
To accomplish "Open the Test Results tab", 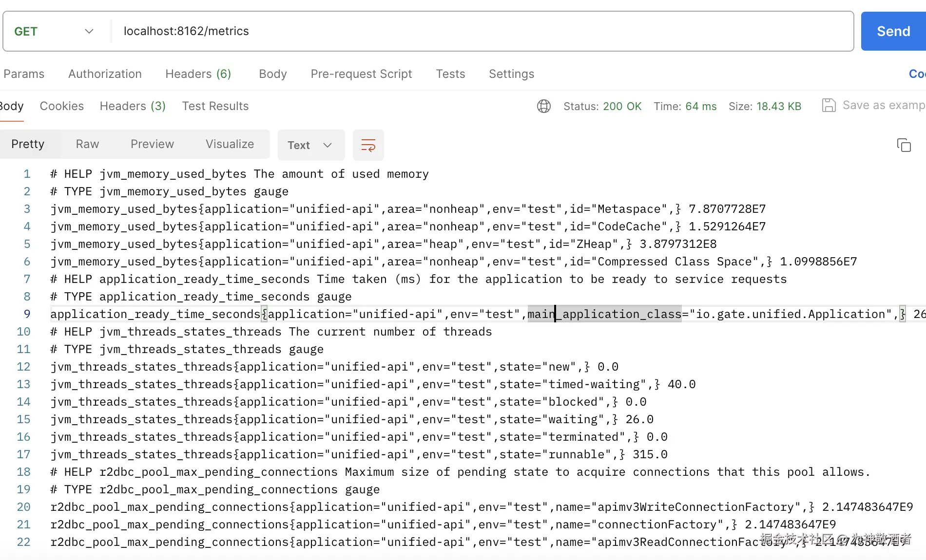I will 215,106.
